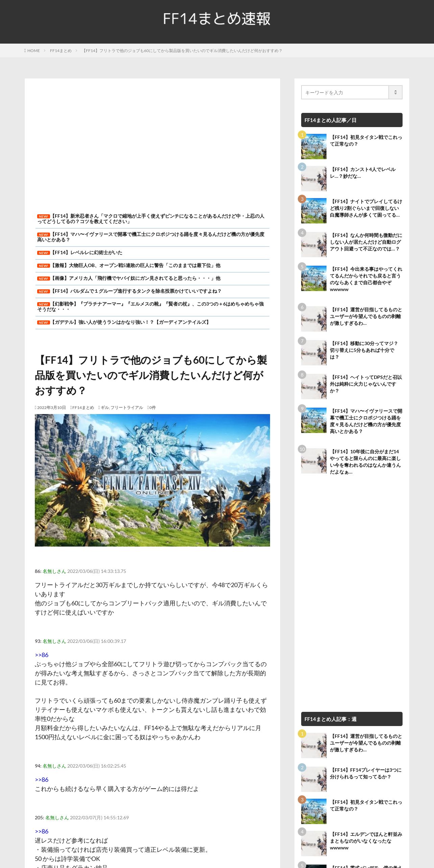Open 今出来る事はやってくれてるんだから link
Image resolution: width=434 pixels, height=868 pixels.
click(366, 279)
